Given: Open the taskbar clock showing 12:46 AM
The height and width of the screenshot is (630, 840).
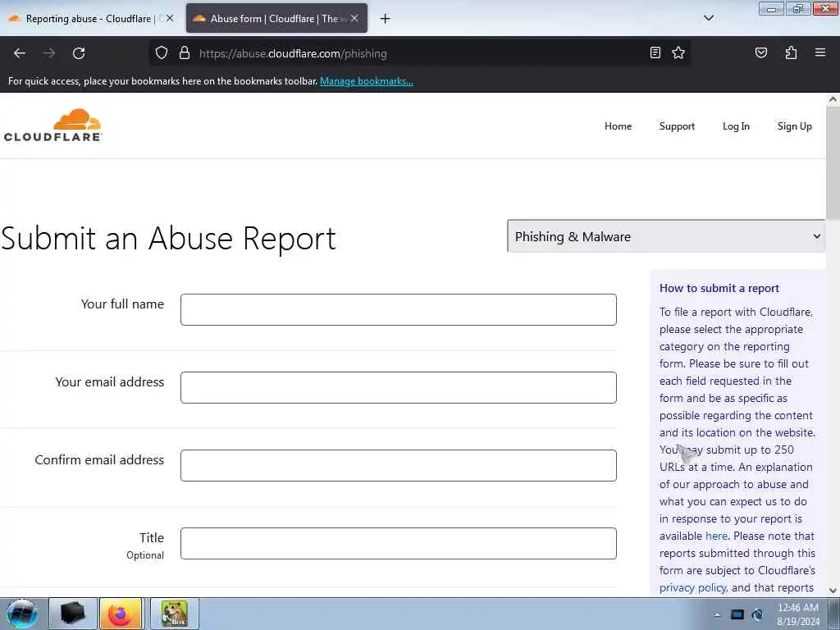Looking at the screenshot, I should pos(797,614).
